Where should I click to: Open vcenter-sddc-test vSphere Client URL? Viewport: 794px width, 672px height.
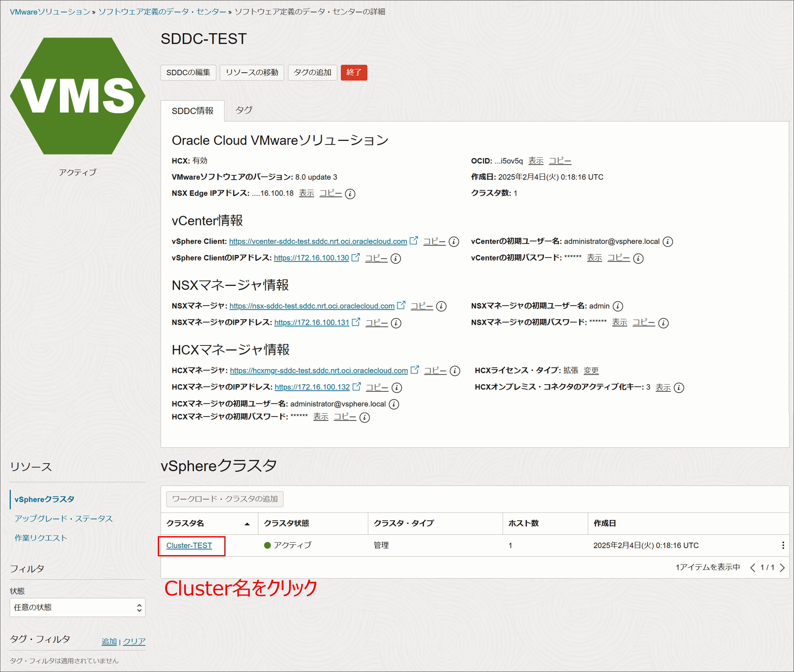click(x=318, y=242)
